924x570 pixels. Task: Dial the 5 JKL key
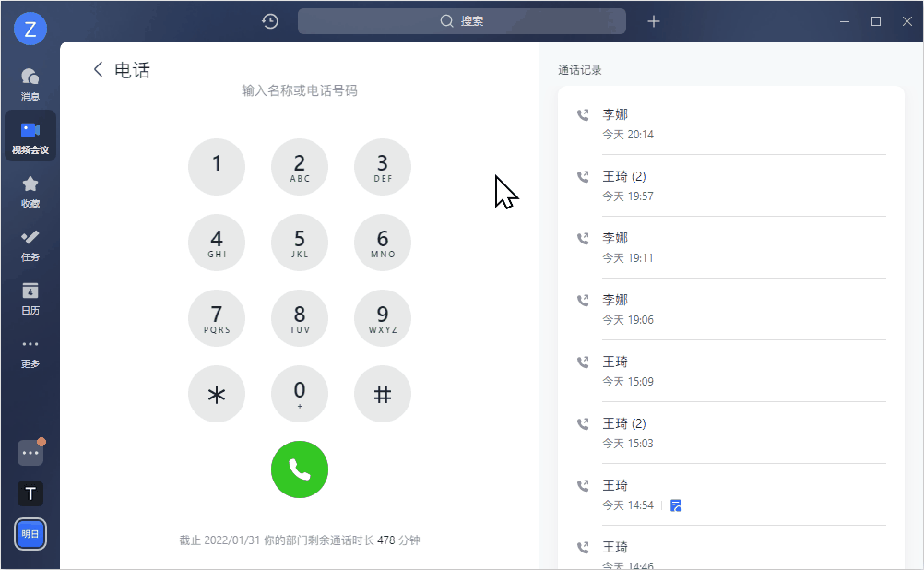(300, 243)
